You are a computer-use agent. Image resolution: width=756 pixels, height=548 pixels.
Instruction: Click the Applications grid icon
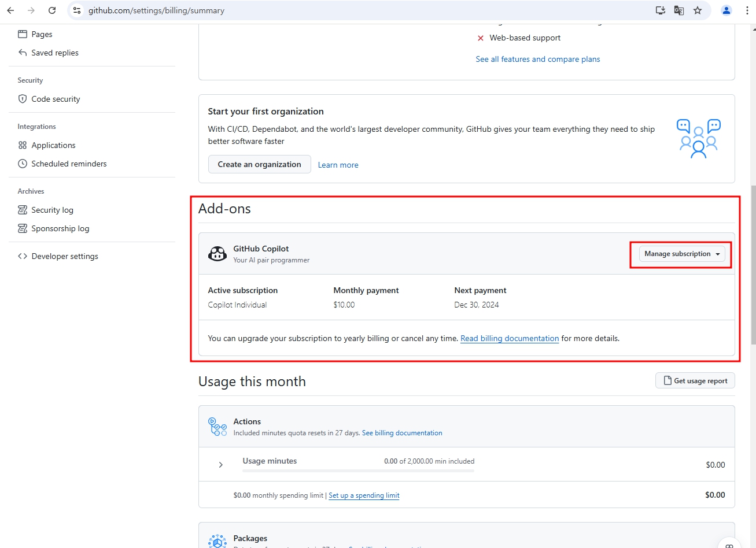point(23,145)
